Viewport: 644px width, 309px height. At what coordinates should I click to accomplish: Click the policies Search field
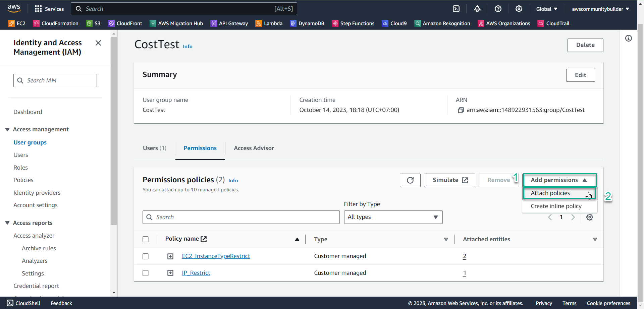coord(241,217)
